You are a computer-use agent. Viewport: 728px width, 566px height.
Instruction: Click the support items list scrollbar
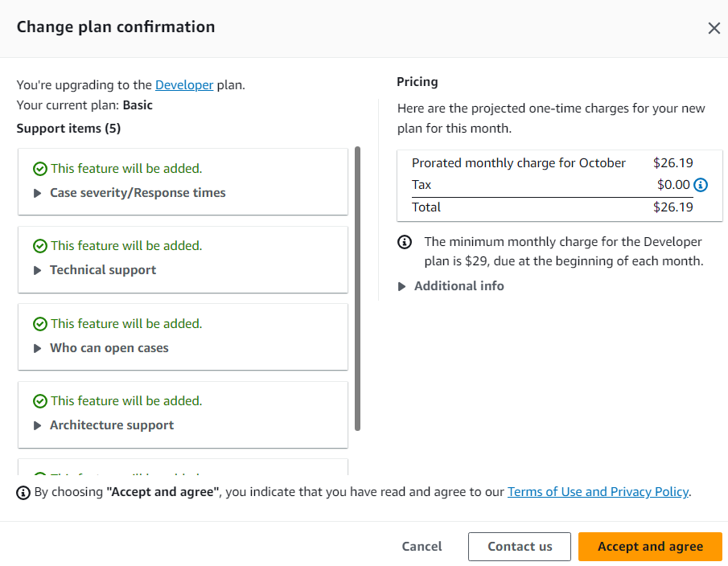click(357, 288)
